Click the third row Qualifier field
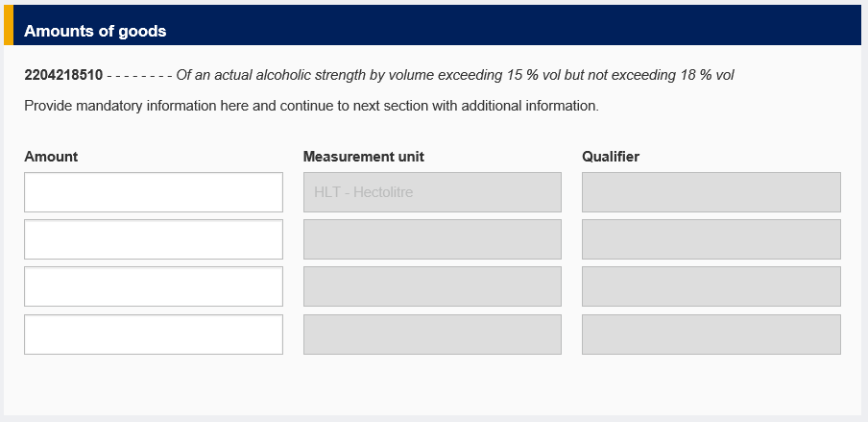The height and width of the screenshot is (422, 868). point(711,286)
